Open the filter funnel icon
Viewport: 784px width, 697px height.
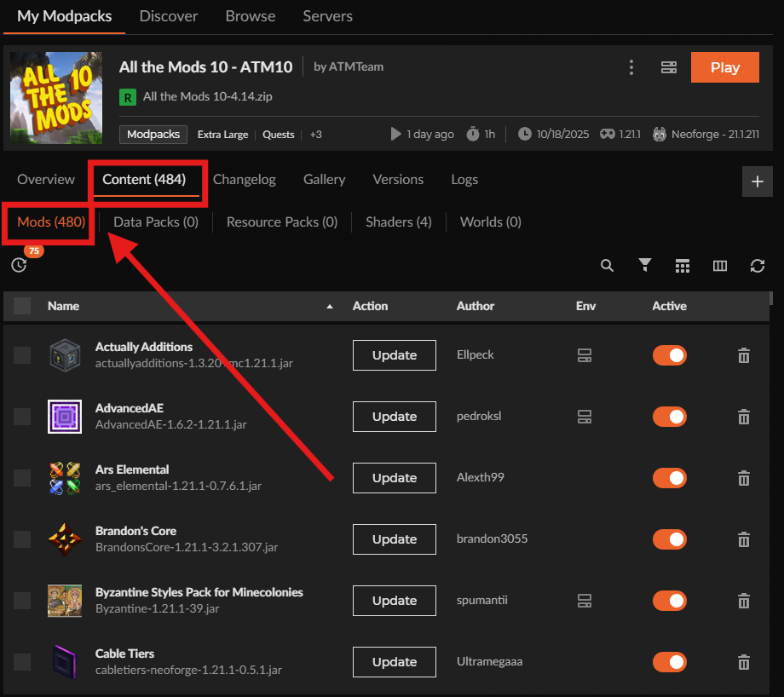point(645,266)
